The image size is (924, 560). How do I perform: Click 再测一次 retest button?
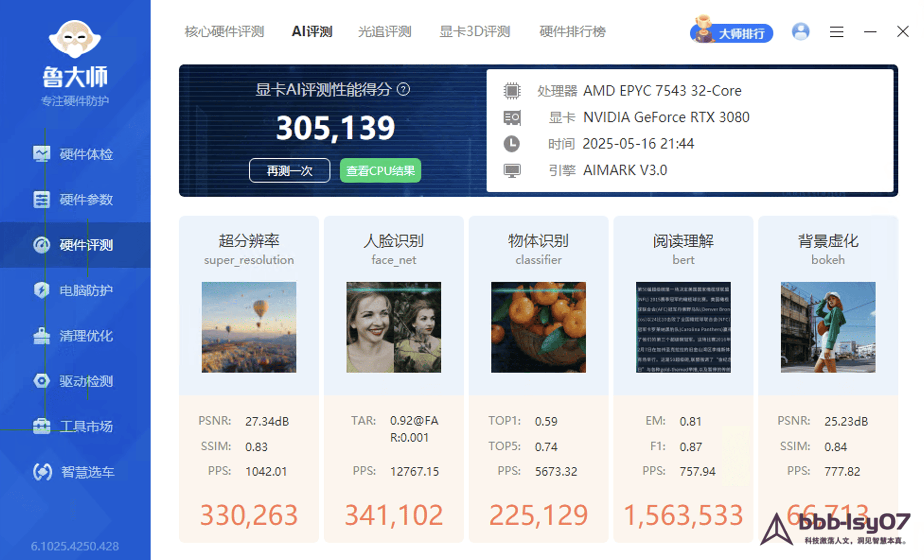click(289, 170)
